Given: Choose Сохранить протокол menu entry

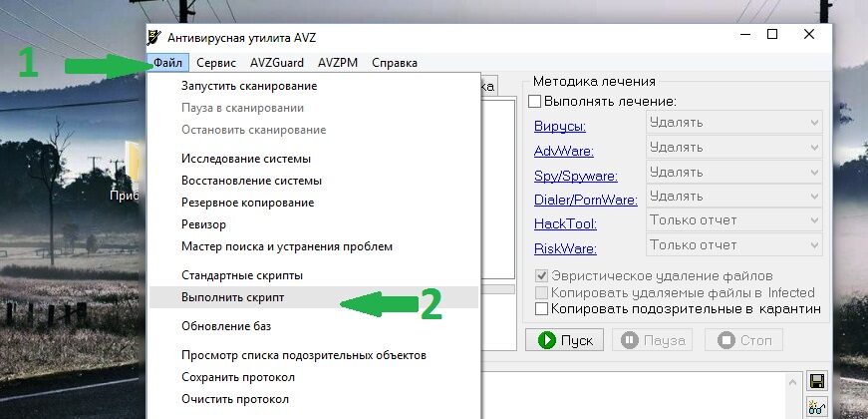Looking at the screenshot, I should 313,377.
